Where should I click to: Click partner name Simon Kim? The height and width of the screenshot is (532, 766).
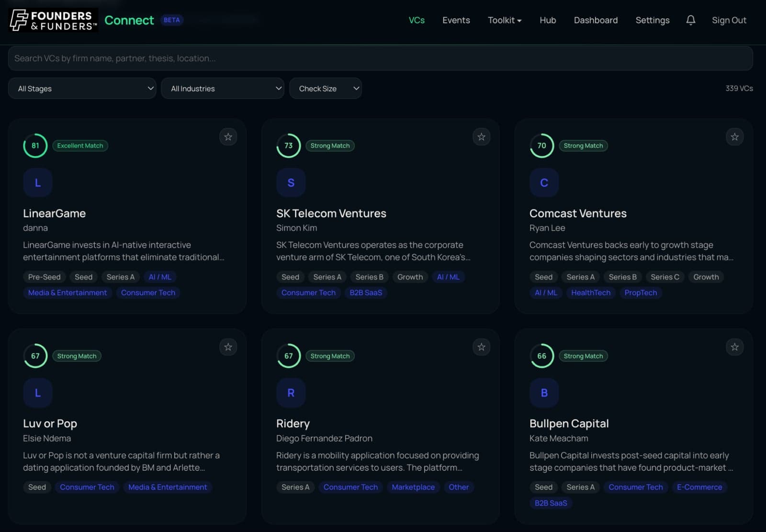point(296,228)
